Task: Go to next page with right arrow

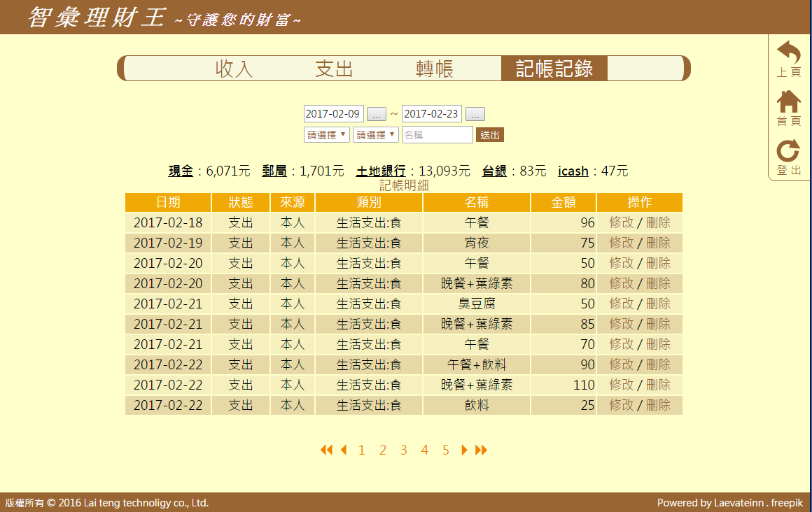Action: tap(464, 450)
